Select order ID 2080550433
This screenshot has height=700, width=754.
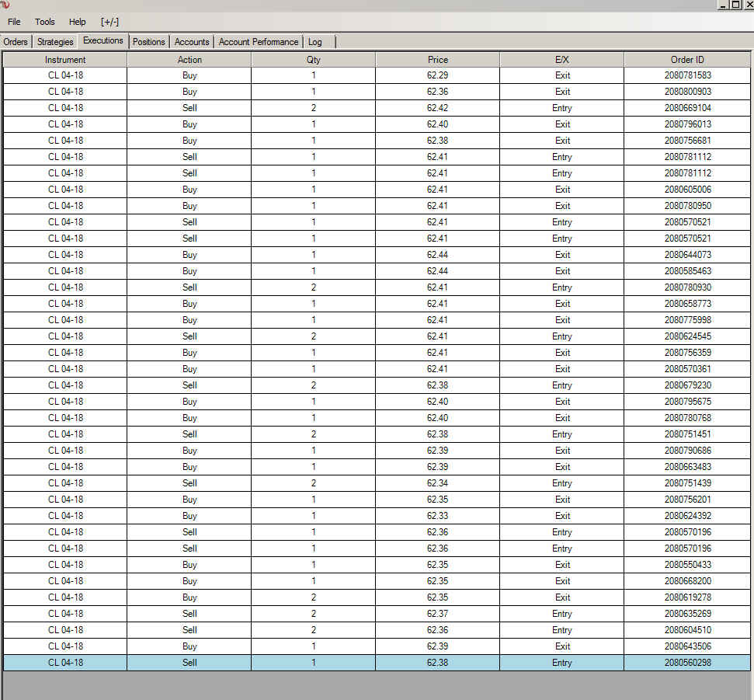click(x=688, y=565)
